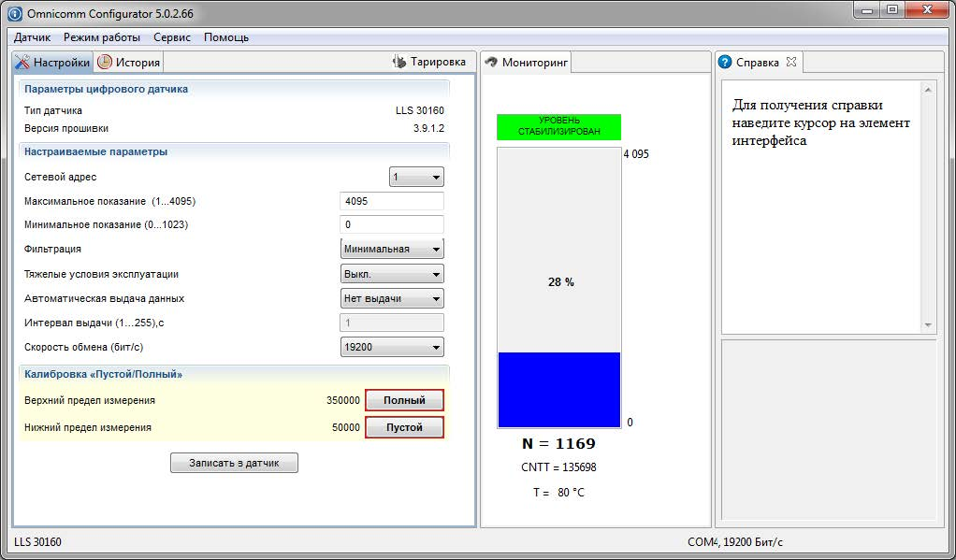
Task: Click the Полный calibration button
Action: [x=404, y=400]
